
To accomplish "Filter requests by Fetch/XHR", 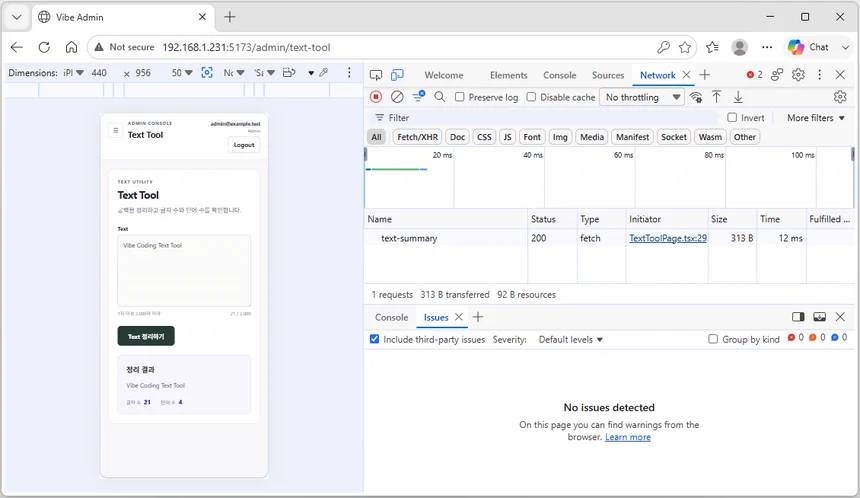I will 417,137.
